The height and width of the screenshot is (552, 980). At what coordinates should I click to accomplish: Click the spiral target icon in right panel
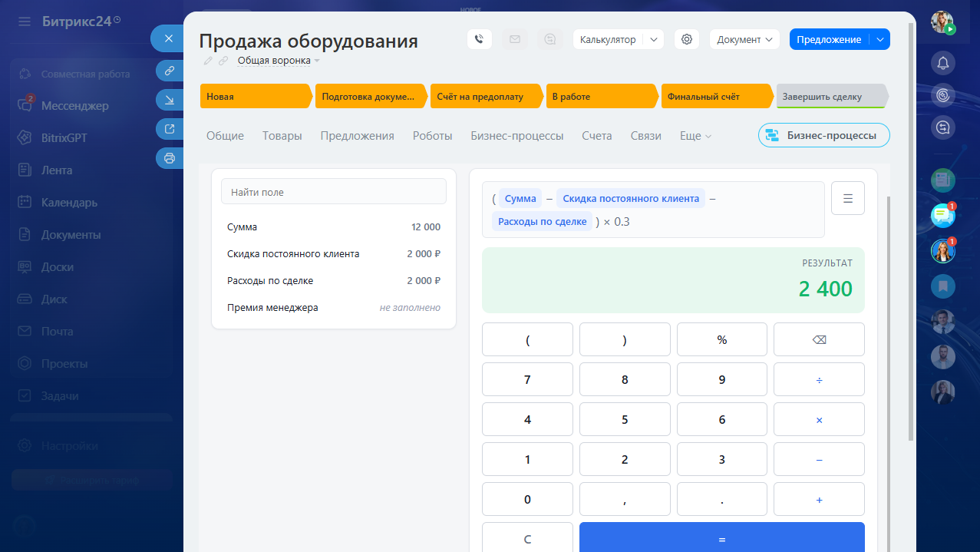[x=943, y=94]
